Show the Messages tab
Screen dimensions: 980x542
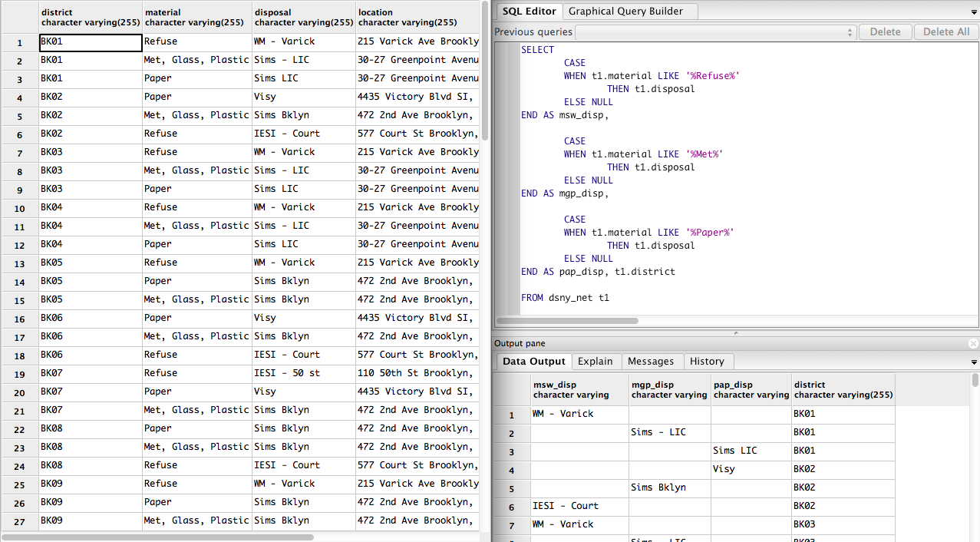point(650,362)
